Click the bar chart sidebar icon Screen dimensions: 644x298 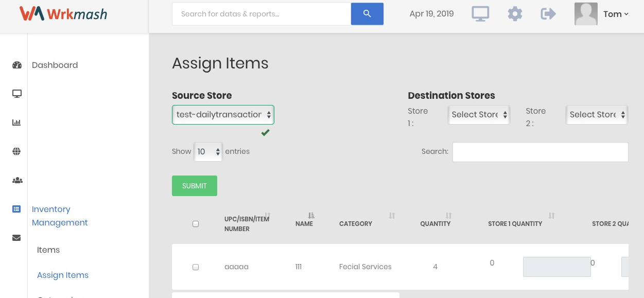16,122
